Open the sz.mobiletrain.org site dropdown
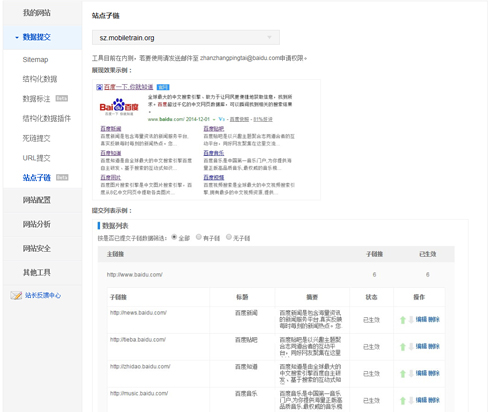The width and height of the screenshot is (490, 412). [x=186, y=38]
